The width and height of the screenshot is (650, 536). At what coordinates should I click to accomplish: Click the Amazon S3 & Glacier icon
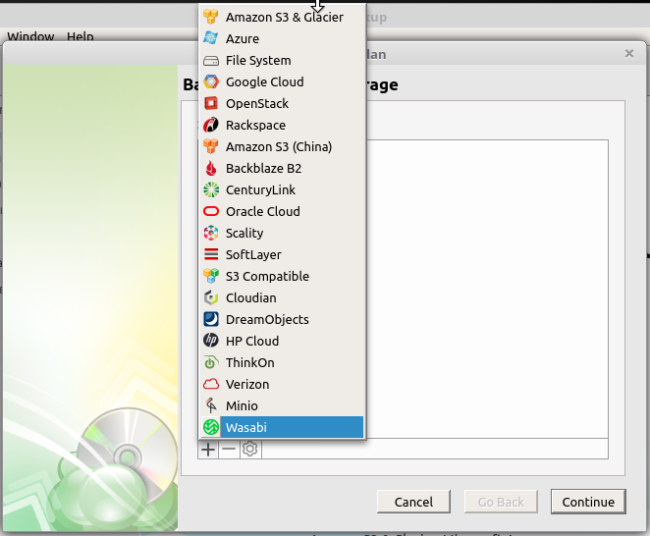(x=210, y=17)
